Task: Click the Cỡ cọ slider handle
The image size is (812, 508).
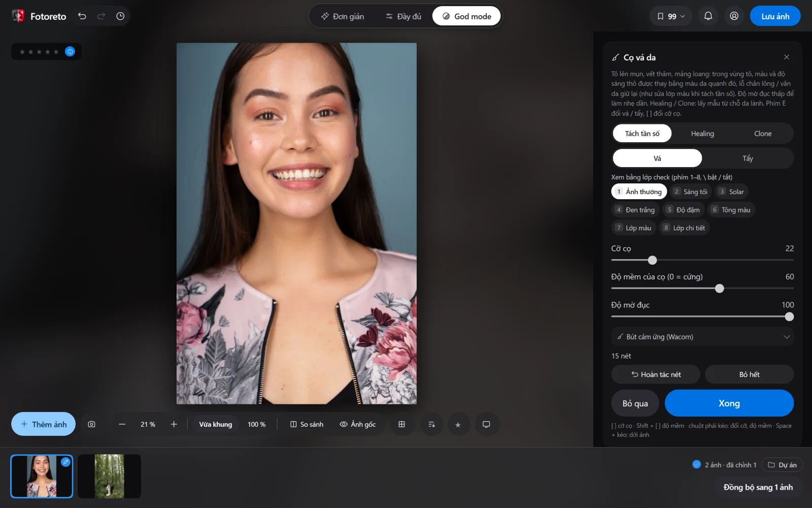Action: [652, 260]
